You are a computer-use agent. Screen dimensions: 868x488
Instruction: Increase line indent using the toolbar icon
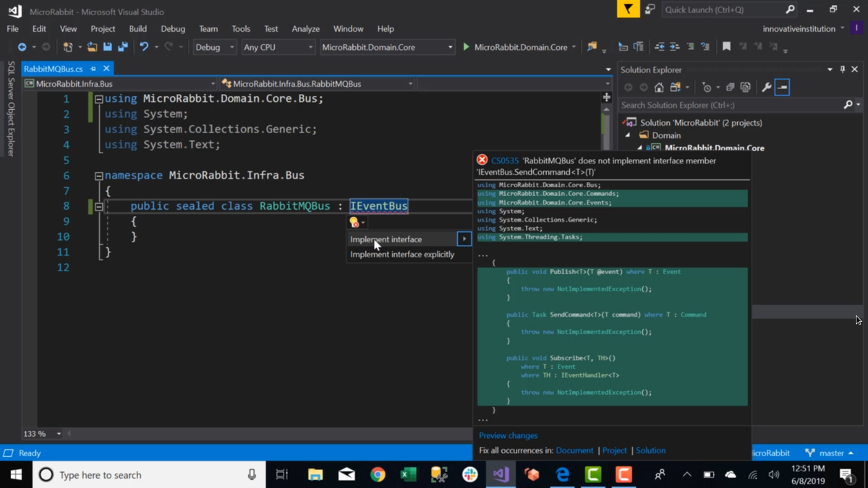(674, 47)
